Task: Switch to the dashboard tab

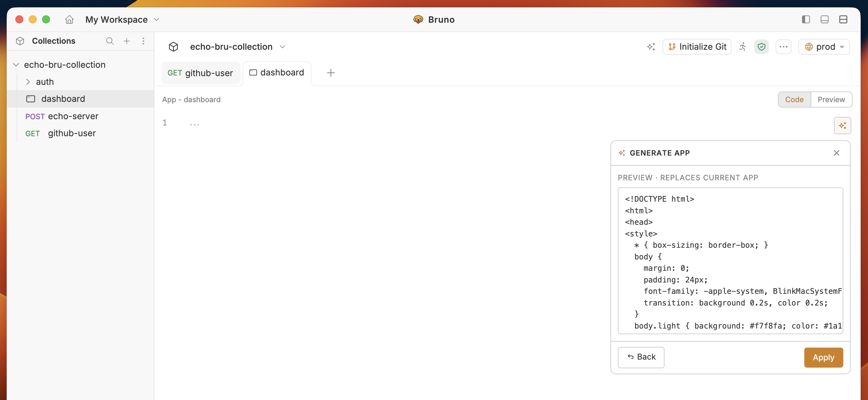Action: [x=277, y=73]
